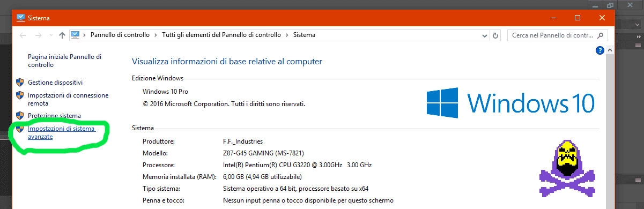Screen dimensions: 644x209
Task: Click the search magnifier icon
Action: [601, 35]
